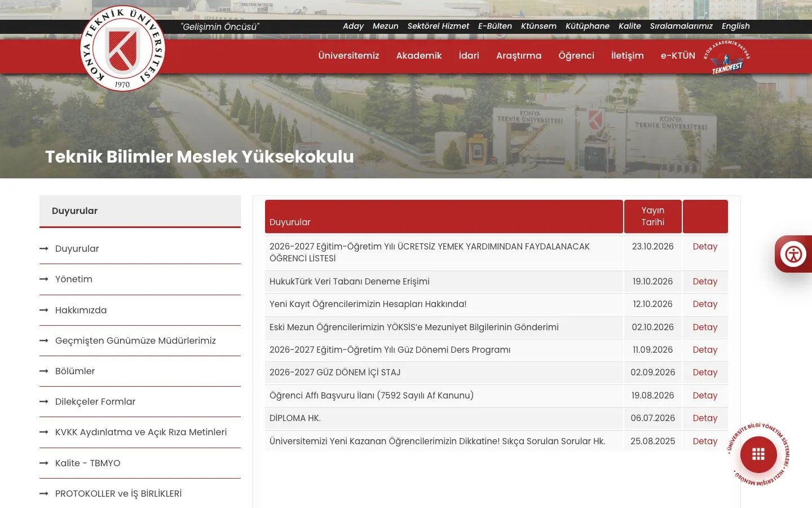
Task: Click the Yayın Tarihi column header
Action: [x=653, y=216]
